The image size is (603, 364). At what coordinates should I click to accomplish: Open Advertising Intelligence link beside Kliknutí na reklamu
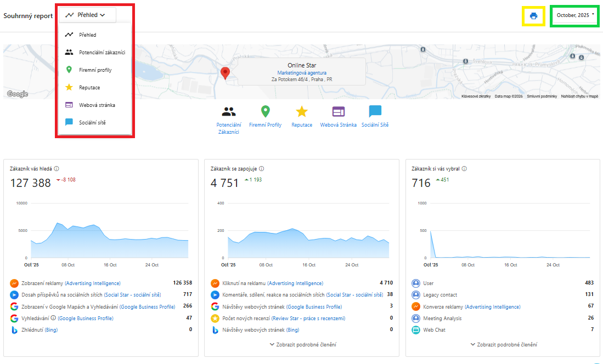click(295, 283)
